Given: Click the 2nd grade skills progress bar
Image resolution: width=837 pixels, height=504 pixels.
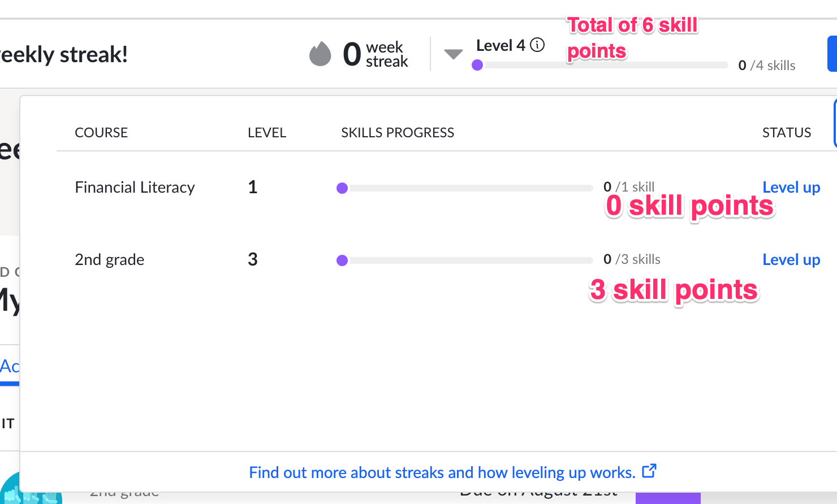Looking at the screenshot, I should 469,260.
